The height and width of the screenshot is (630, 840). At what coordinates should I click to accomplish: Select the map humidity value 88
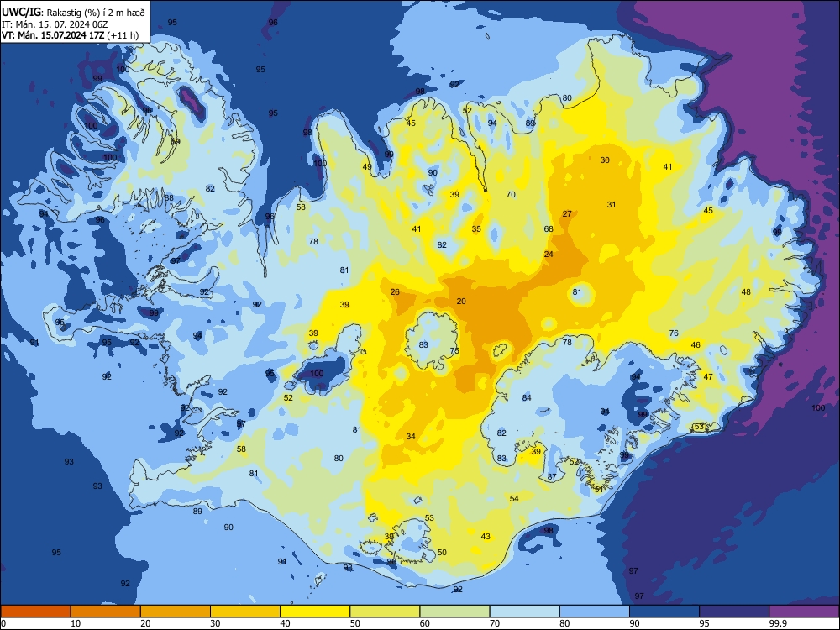(169, 197)
